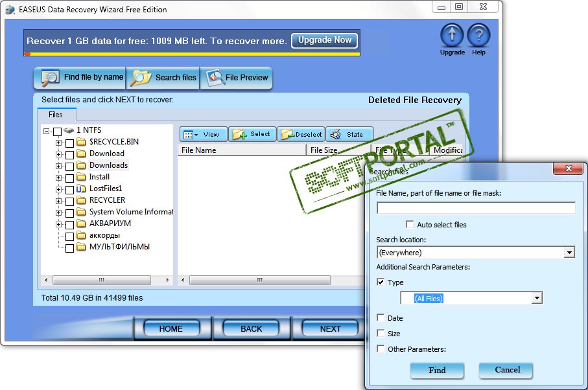The image size is (588, 390).
Task: Expand the System Volume Information node
Action: [58, 212]
